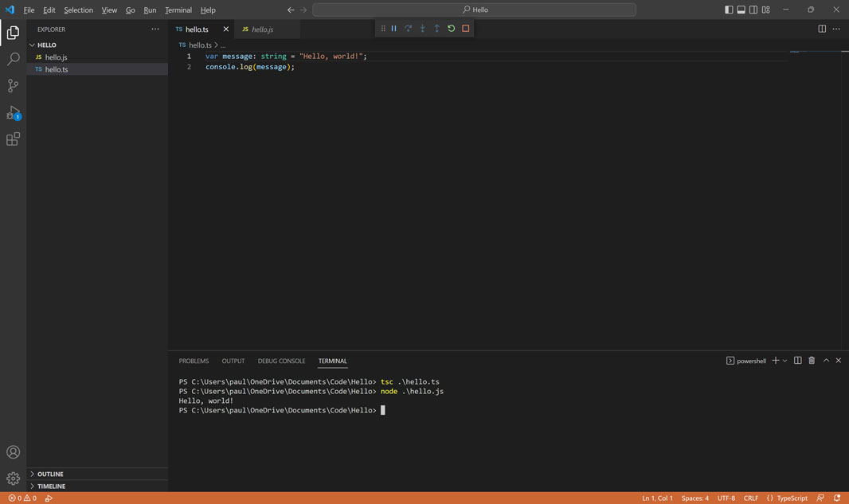
Task: Open the Source Control view
Action: click(13, 86)
